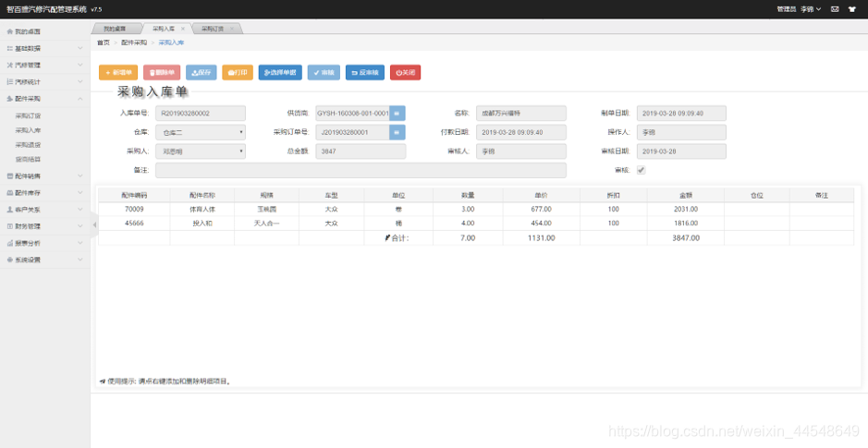Screen dimensions: 868x448
Task: Click the amount cell 2031.00
Action: (x=685, y=209)
